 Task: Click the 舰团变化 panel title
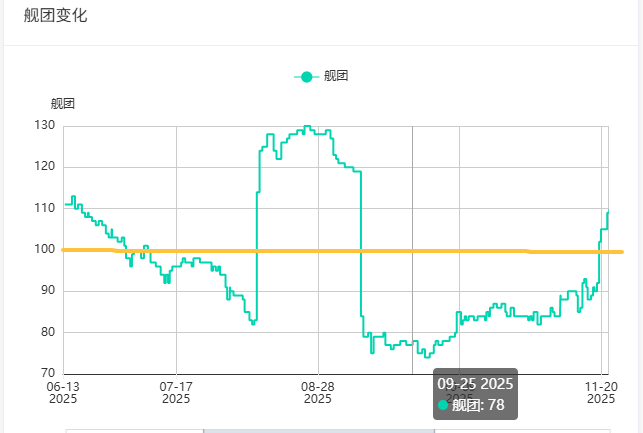[x=55, y=15]
